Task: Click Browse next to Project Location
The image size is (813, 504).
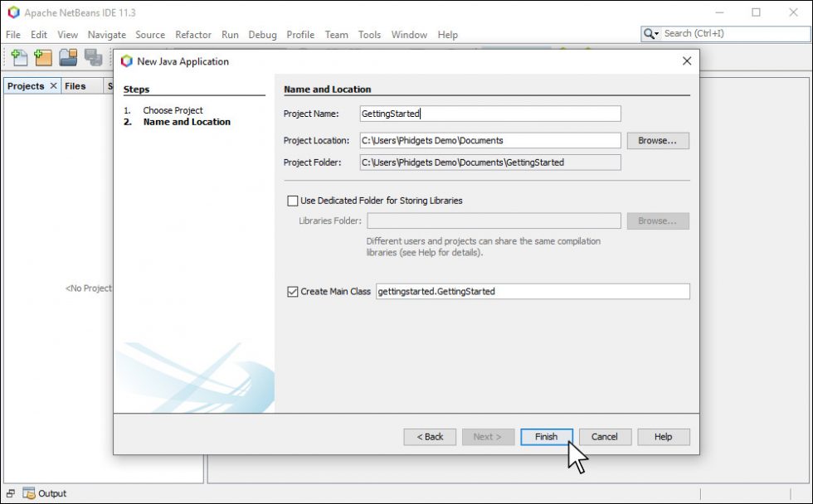Action: click(x=657, y=140)
